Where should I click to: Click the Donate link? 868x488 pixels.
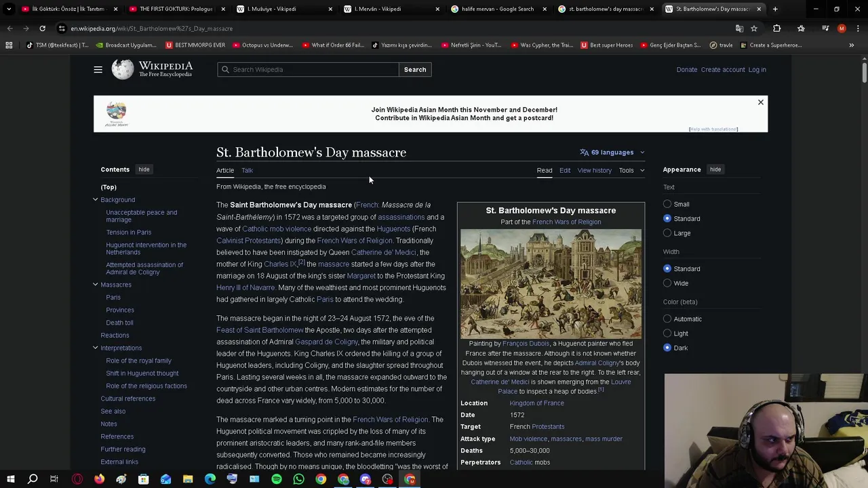[687, 69]
